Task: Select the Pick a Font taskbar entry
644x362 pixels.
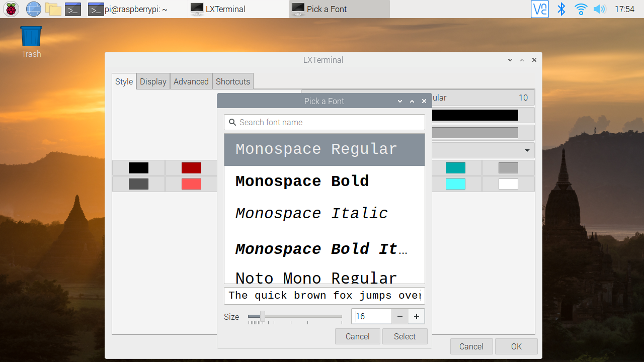Action: point(339,9)
